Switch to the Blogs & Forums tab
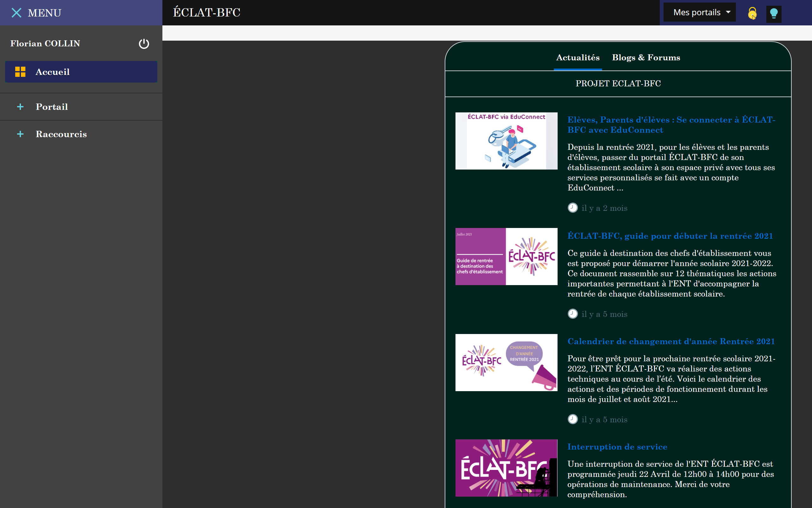This screenshot has height=508, width=812. point(646,57)
